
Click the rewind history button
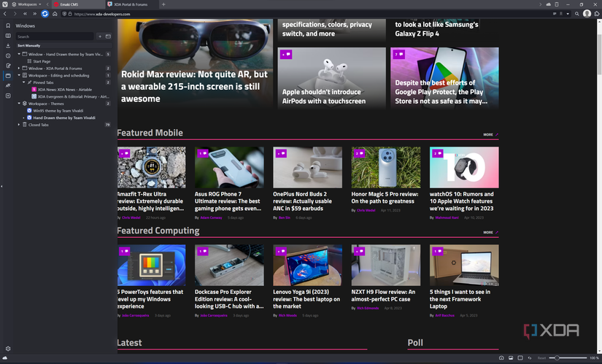25,14
